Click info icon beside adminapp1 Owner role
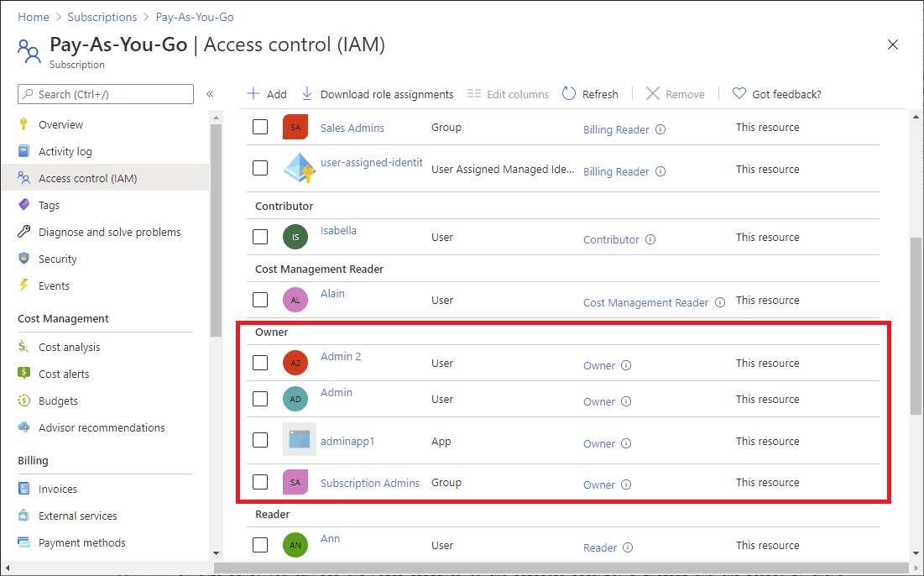 point(626,443)
